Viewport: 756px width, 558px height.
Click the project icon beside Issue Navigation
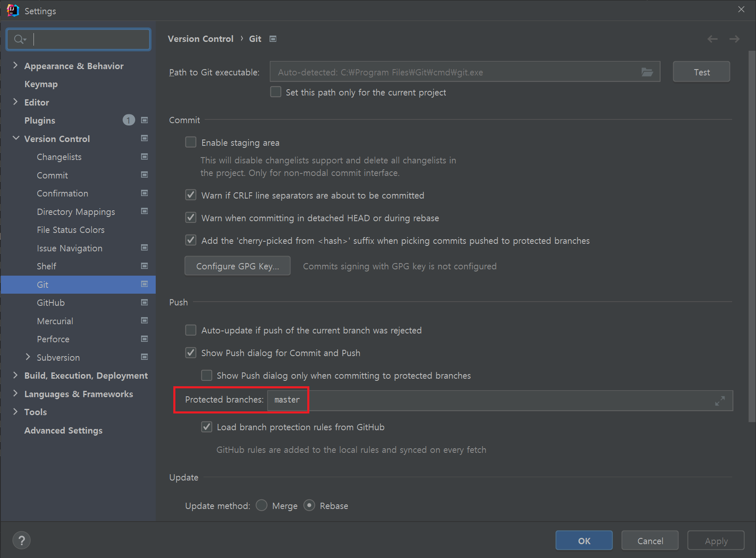pos(144,248)
